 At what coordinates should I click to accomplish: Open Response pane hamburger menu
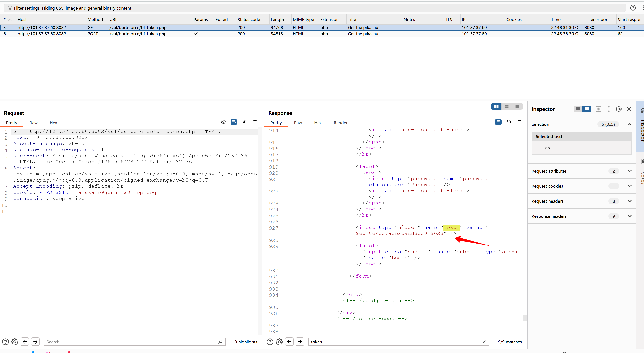pos(519,122)
